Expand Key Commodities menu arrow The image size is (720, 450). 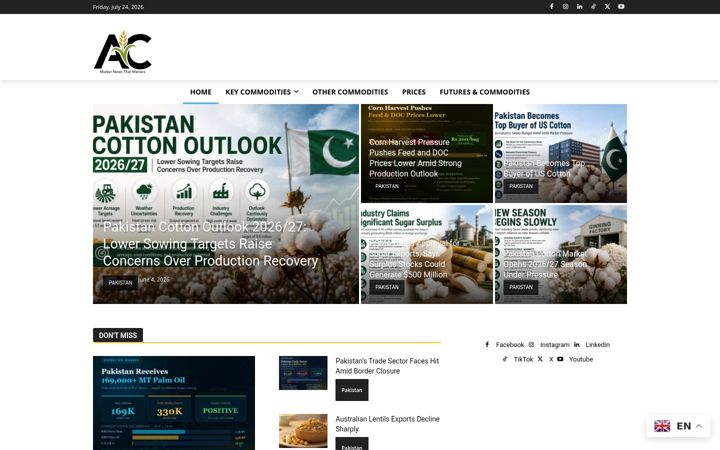(x=296, y=92)
